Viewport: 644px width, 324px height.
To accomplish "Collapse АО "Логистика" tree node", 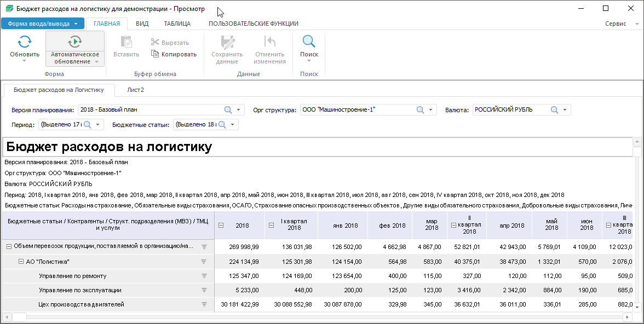I will click(21, 262).
